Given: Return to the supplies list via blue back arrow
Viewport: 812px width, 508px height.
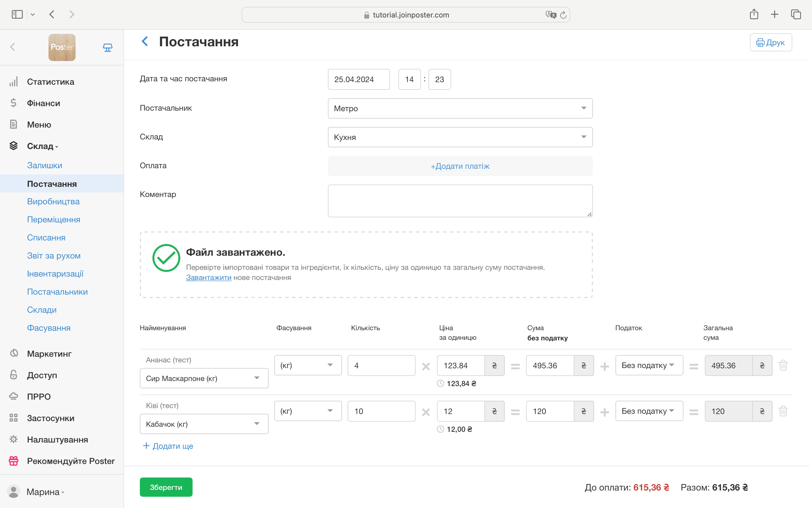Looking at the screenshot, I should click(145, 41).
